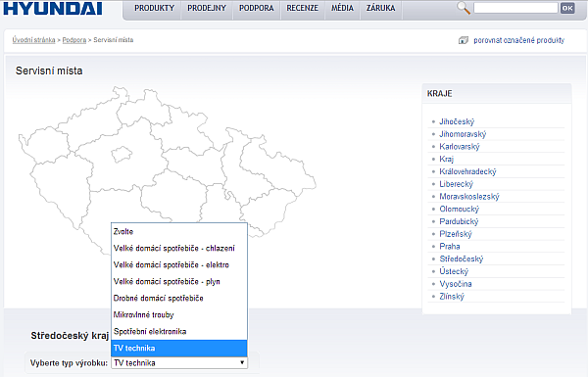Click "Vyberte typ výrobku:" label

69,362
